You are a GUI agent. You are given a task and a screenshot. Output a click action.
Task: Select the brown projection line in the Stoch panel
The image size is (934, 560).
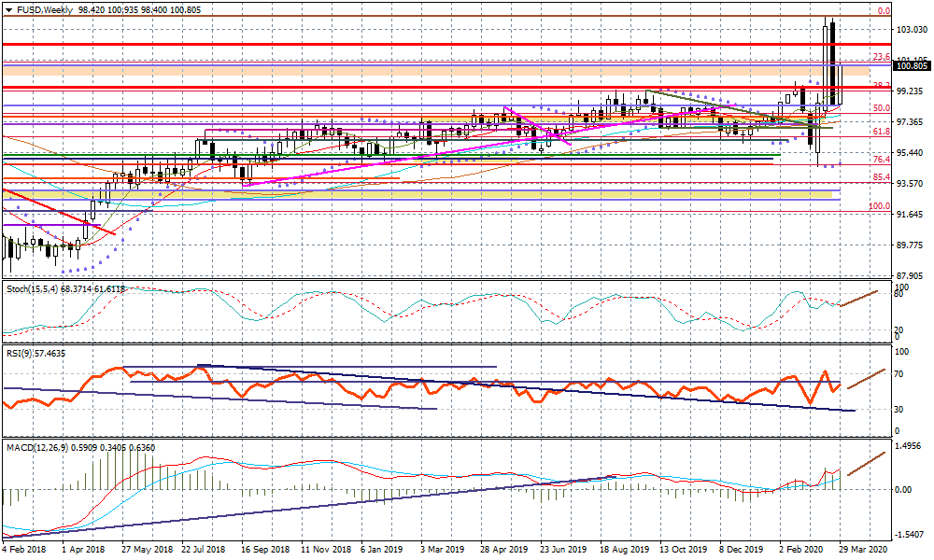858,298
